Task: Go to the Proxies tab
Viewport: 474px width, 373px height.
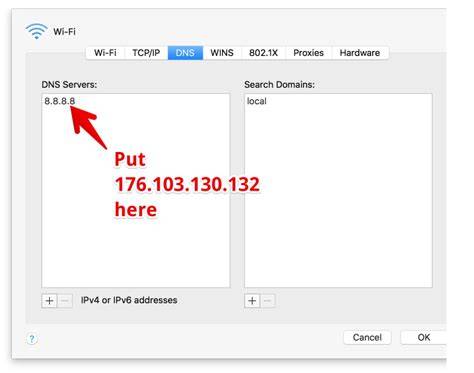Action: [308, 53]
